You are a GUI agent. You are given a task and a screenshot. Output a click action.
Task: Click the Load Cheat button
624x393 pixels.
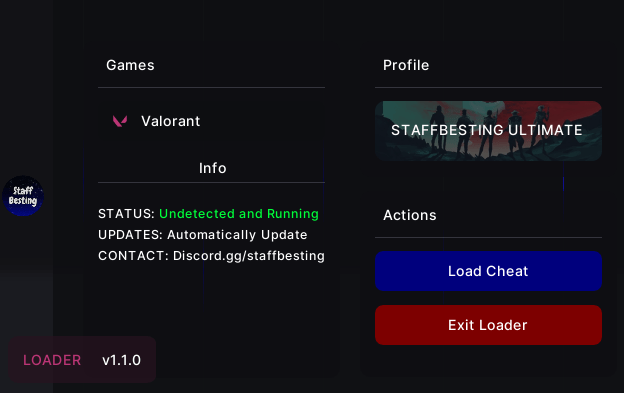488,271
